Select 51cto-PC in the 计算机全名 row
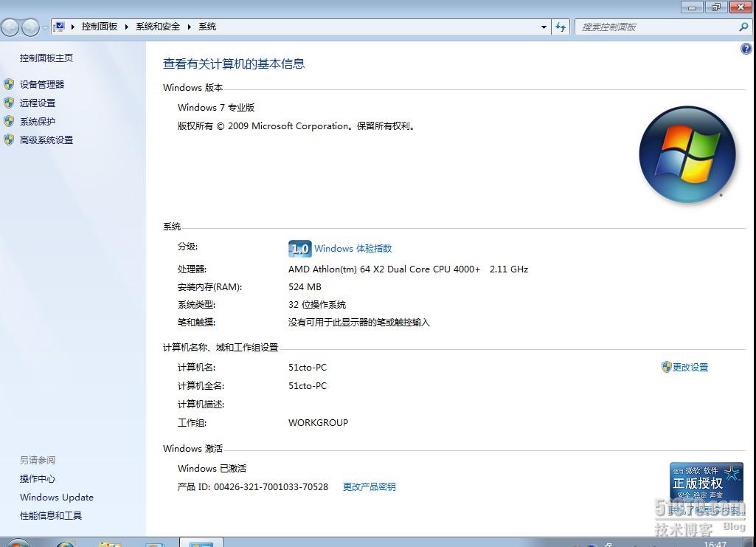 308,386
